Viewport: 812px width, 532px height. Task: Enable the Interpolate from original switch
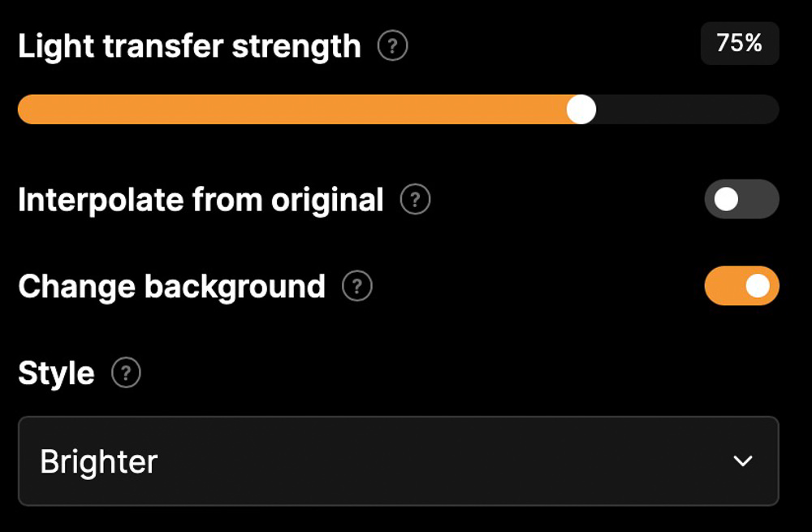pos(741,199)
